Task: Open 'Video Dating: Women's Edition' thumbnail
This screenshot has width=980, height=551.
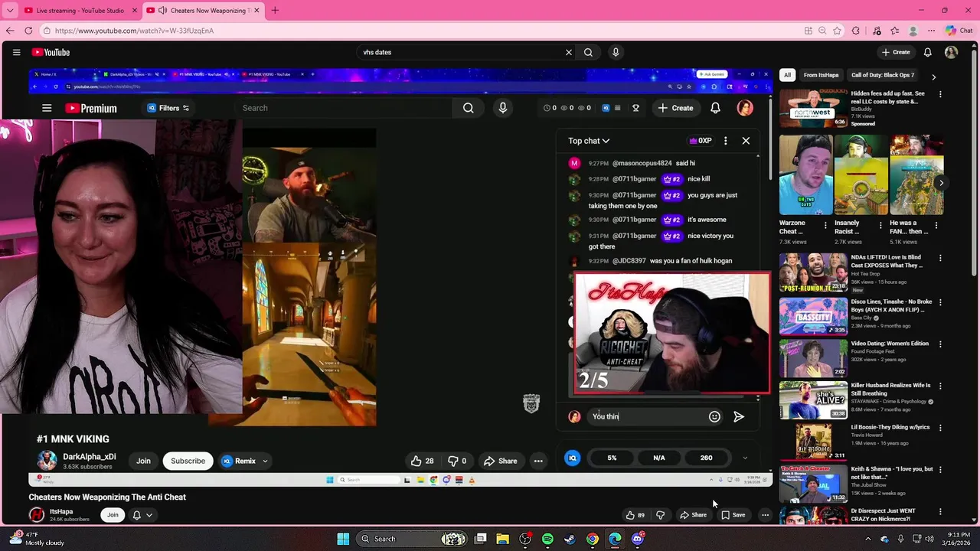Action: (x=813, y=357)
